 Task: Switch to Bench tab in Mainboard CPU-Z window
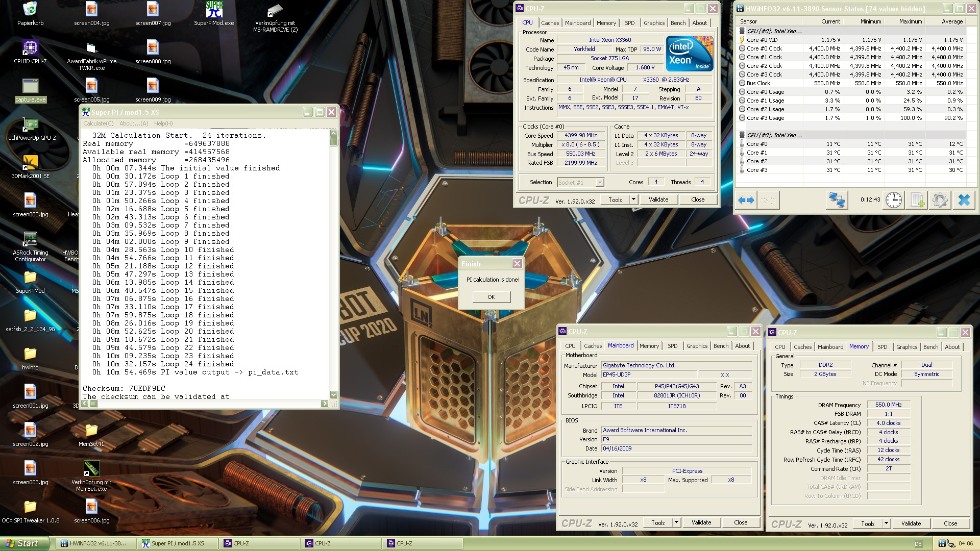coord(721,346)
